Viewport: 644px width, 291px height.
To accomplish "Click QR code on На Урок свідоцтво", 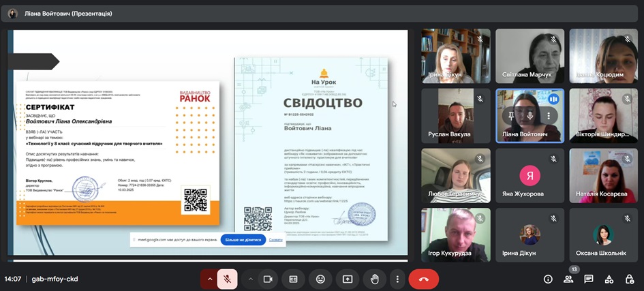I will [x=258, y=219].
